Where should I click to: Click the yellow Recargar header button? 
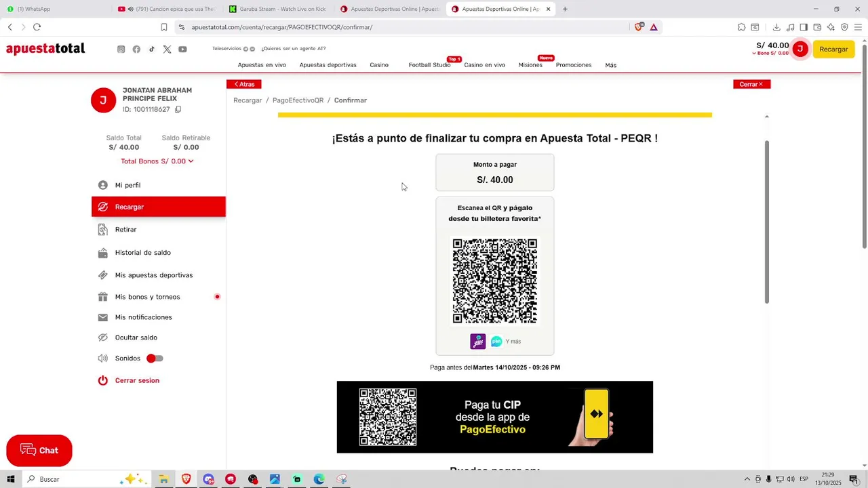click(x=833, y=49)
